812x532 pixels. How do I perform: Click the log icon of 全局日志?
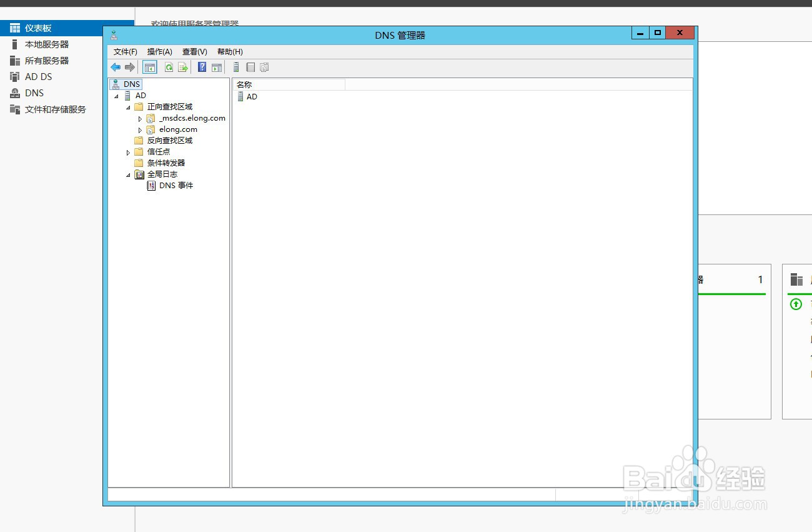(139, 174)
